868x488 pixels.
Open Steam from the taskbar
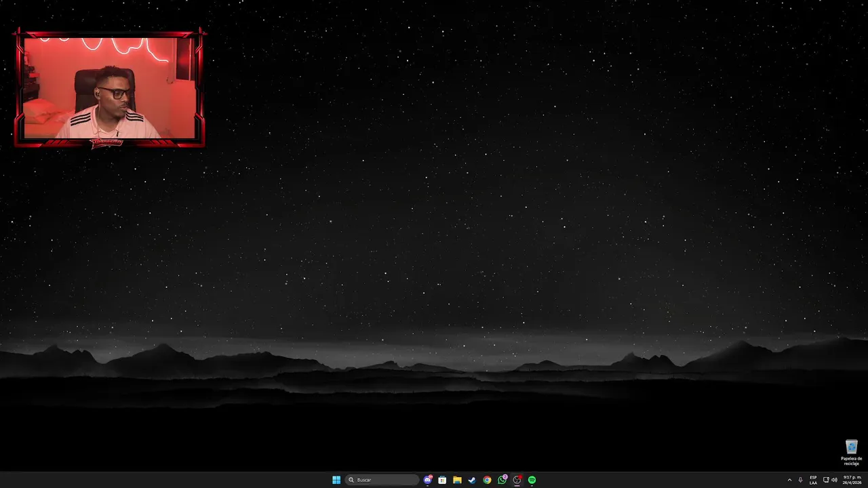[472, 480]
